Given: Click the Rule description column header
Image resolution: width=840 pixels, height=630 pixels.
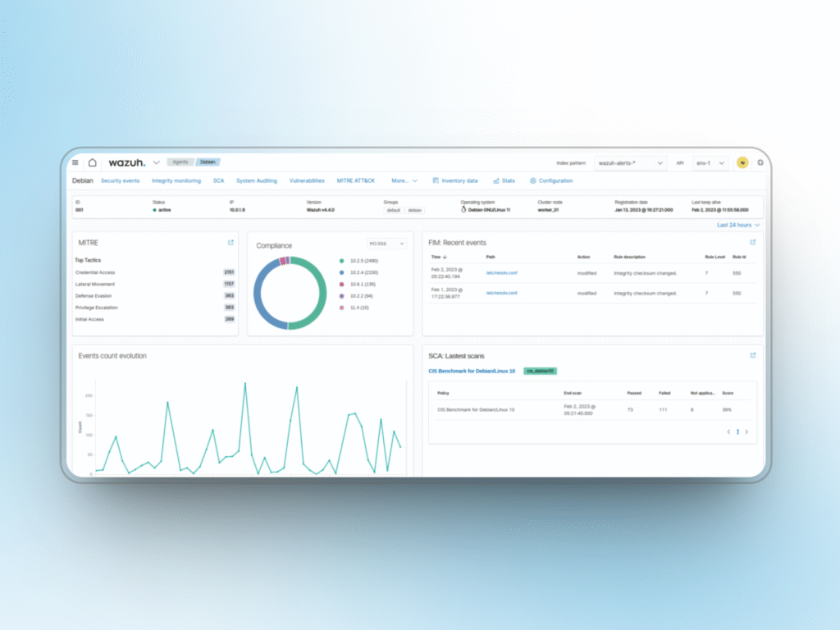Looking at the screenshot, I should tap(629, 257).
